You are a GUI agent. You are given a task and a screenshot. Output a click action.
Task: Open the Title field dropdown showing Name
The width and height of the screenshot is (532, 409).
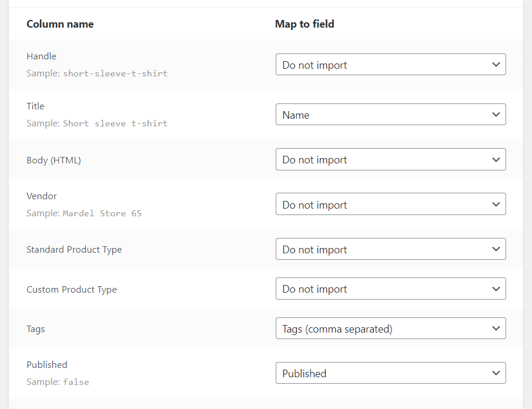tap(391, 114)
